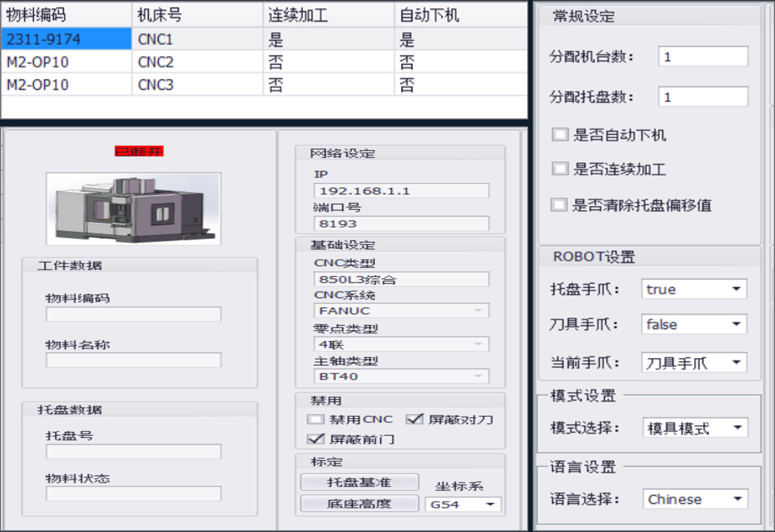Click the red 已断开 status indicator
This screenshot has height=532, width=775.
click(x=139, y=151)
